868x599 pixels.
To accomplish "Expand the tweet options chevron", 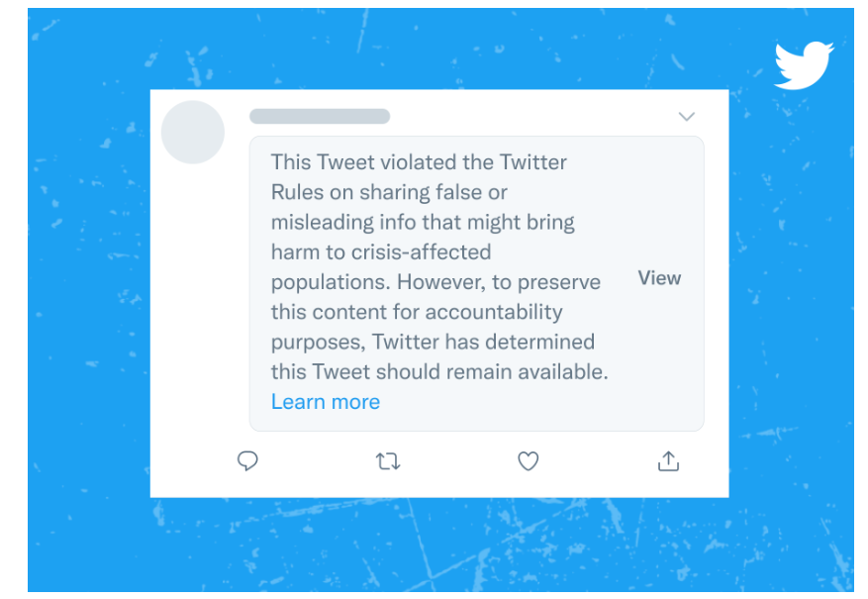I will coord(686,117).
